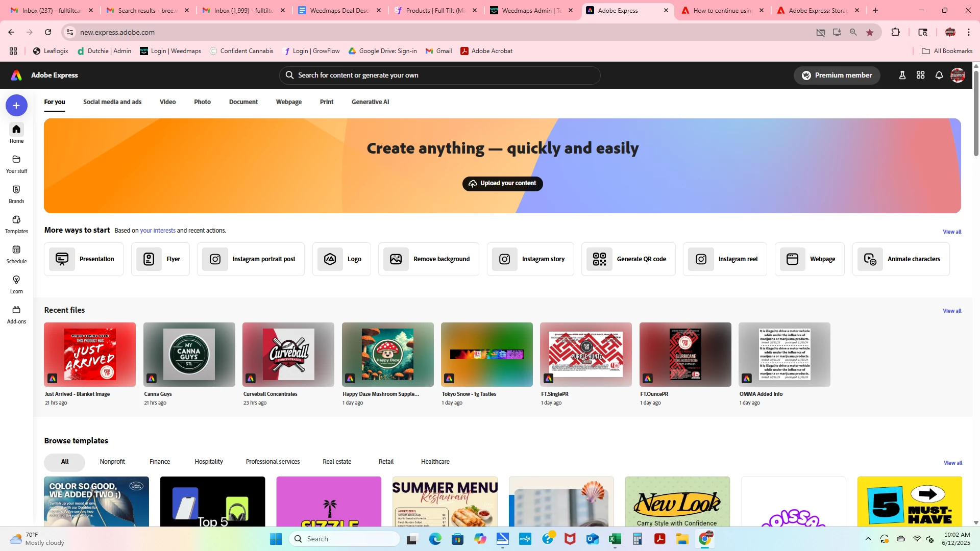Click the Adobe Express search field

pos(439,76)
